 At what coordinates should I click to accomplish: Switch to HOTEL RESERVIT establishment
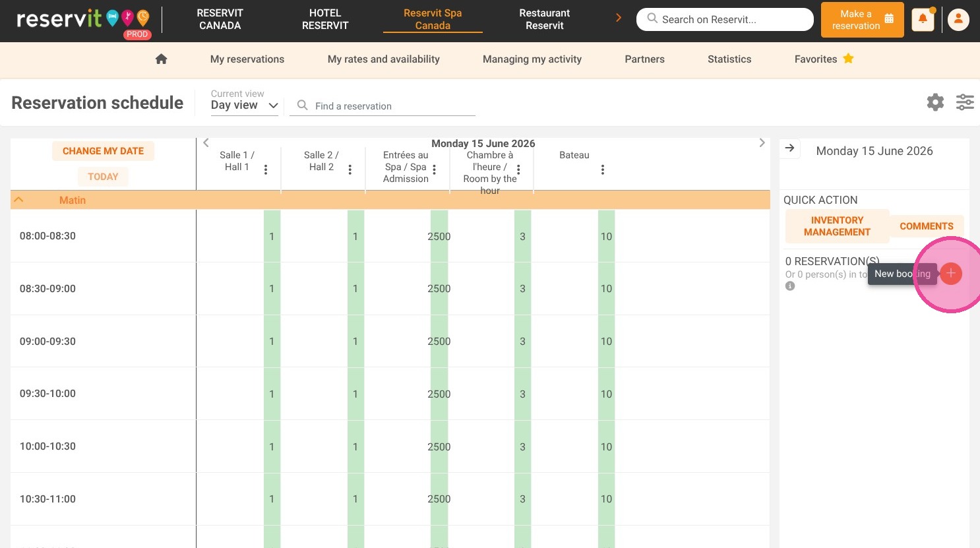click(x=325, y=19)
